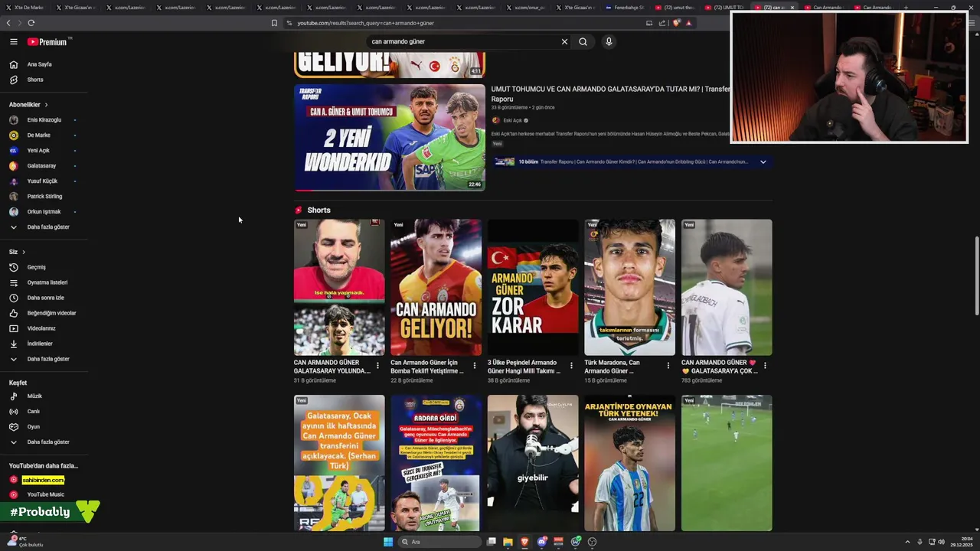Open the Orkun Işıtmak subscription channel
This screenshot has height=551, width=980.
(x=44, y=212)
